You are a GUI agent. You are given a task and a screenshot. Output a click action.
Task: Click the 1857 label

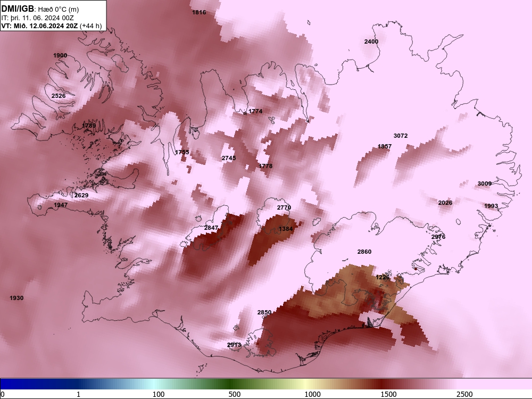click(385, 147)
